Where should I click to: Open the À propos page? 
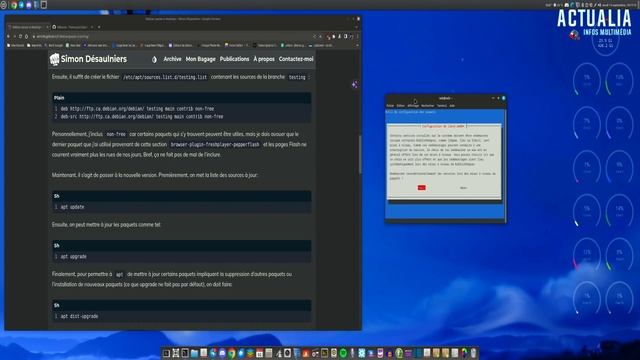click(264, 59)
